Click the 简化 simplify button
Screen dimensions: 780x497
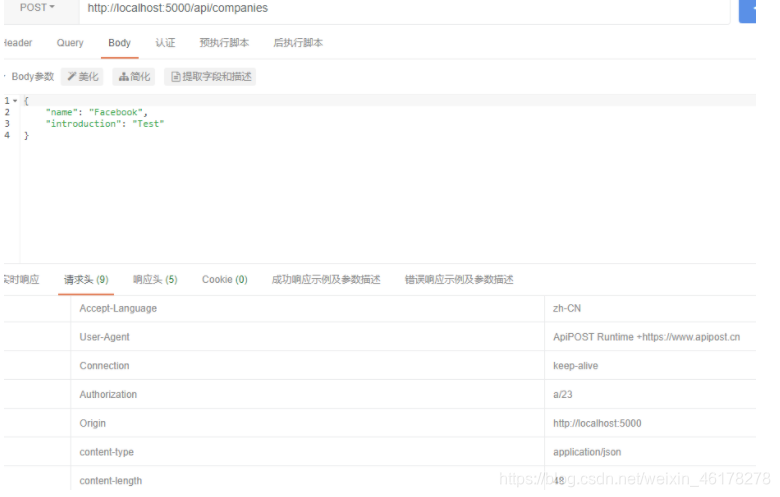[134, 77]
